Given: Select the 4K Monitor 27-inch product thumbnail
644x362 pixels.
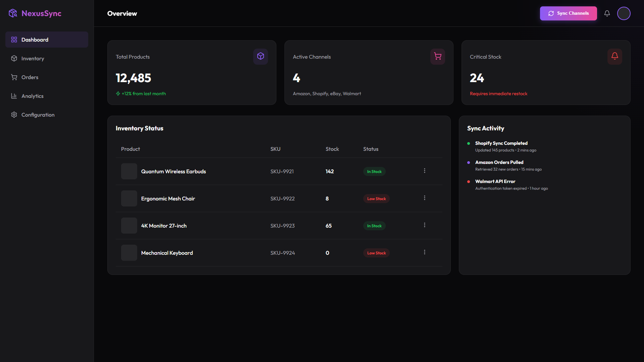Looking at the screenshot, I should coord(129,226).
